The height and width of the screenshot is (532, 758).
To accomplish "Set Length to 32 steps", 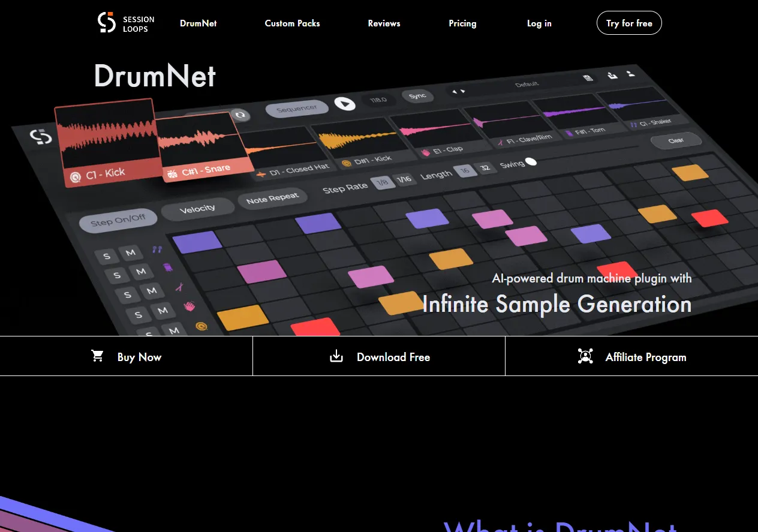I will 485,168.
